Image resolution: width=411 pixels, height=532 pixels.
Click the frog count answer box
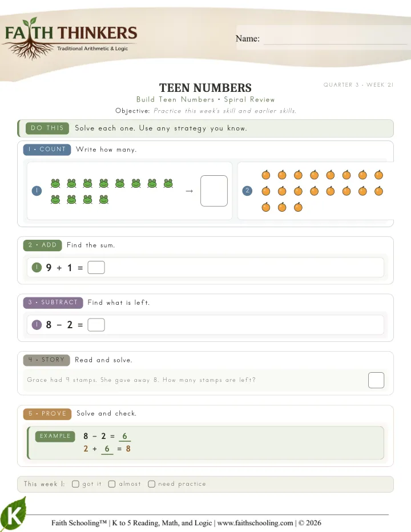coord(214,191)
